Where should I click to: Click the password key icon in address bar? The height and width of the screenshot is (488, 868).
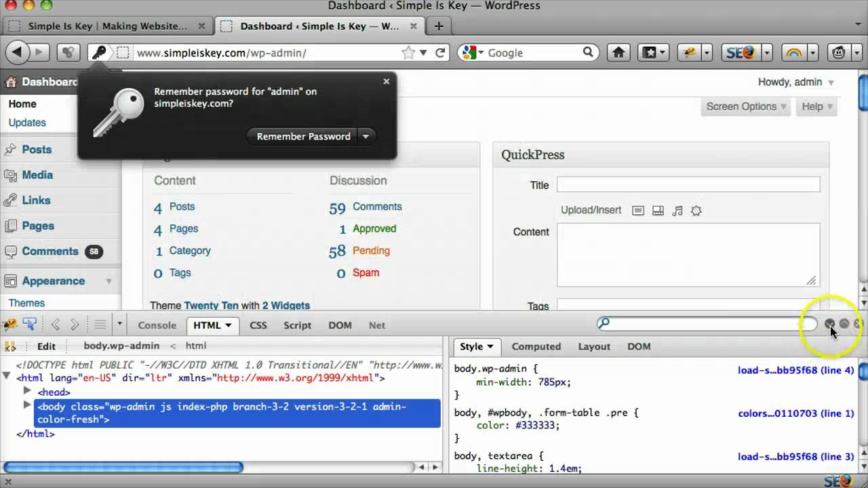(99, 52)
